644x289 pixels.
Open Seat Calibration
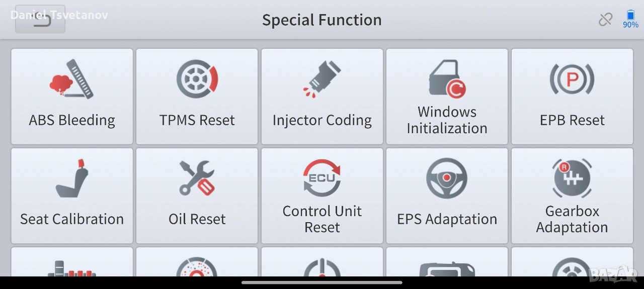[72, 196]
